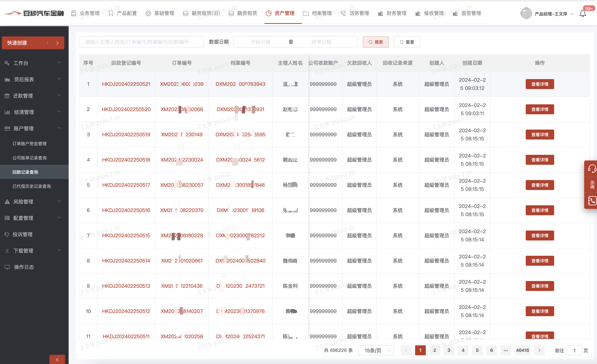Open order link HKDJ202402250521

tap(126, 84)
